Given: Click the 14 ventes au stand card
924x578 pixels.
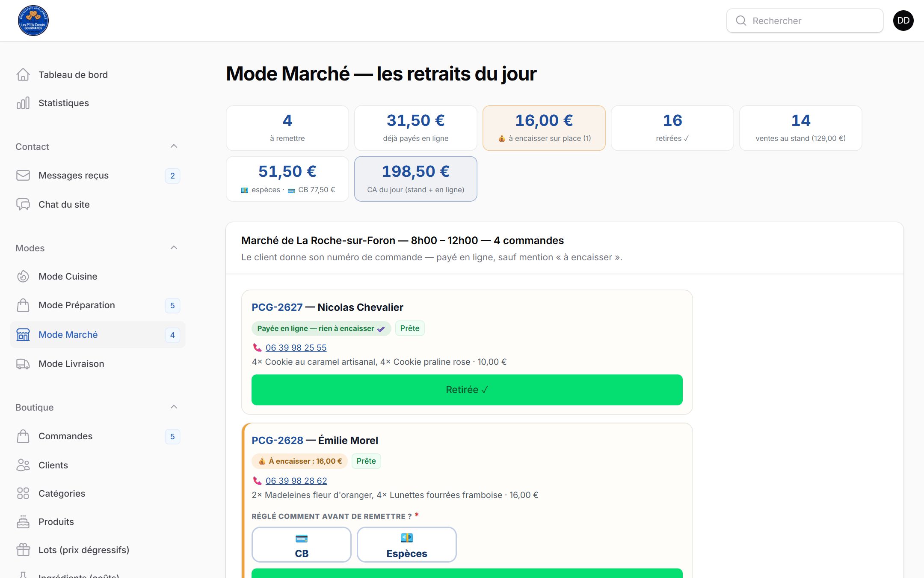Looking at the screenshot, I should 801,128.
